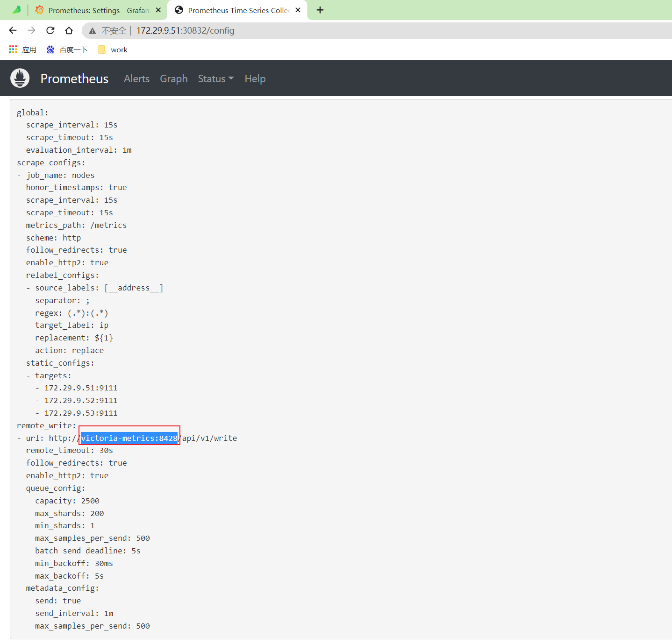Click the 'metrics_path: /metrics' line
Viewport: 672px width, 644px height.
(77, 225)
